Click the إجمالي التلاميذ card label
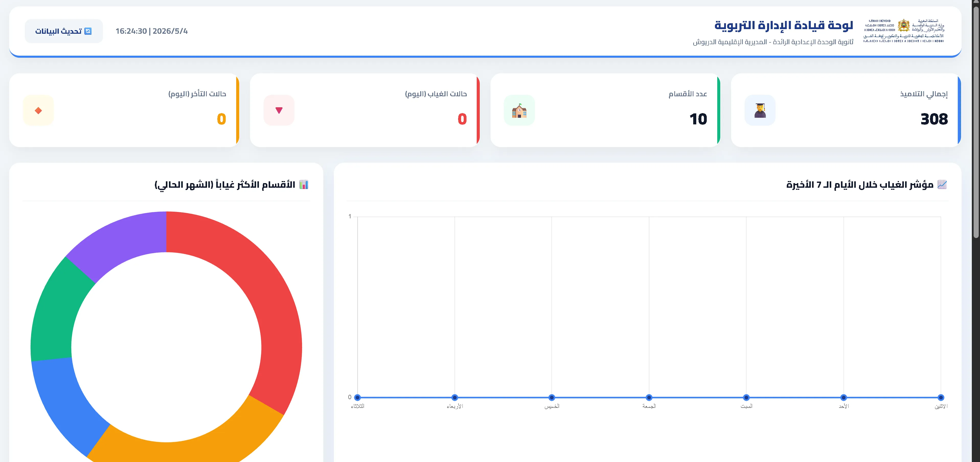The image size is (980, 462). (924, 94)
